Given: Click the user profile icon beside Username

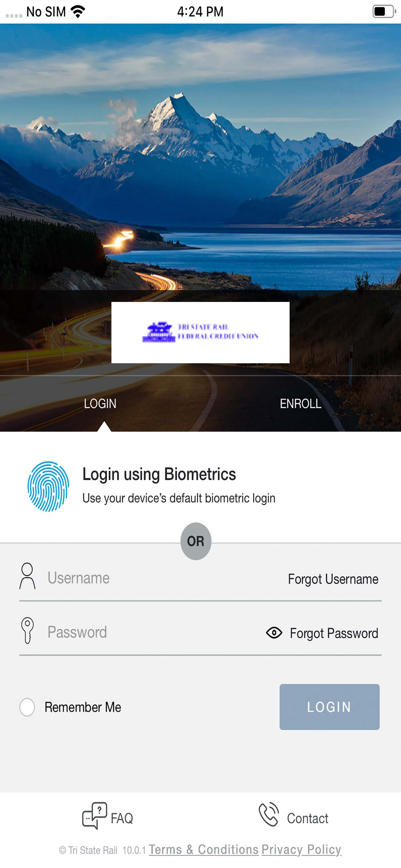Looking at the screenshot, I should click(x=27, y=576).
